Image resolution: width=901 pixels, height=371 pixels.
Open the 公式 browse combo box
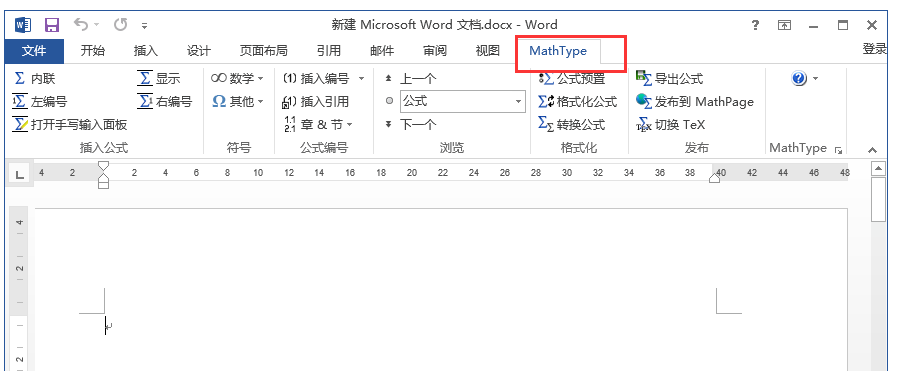point(463,102)
